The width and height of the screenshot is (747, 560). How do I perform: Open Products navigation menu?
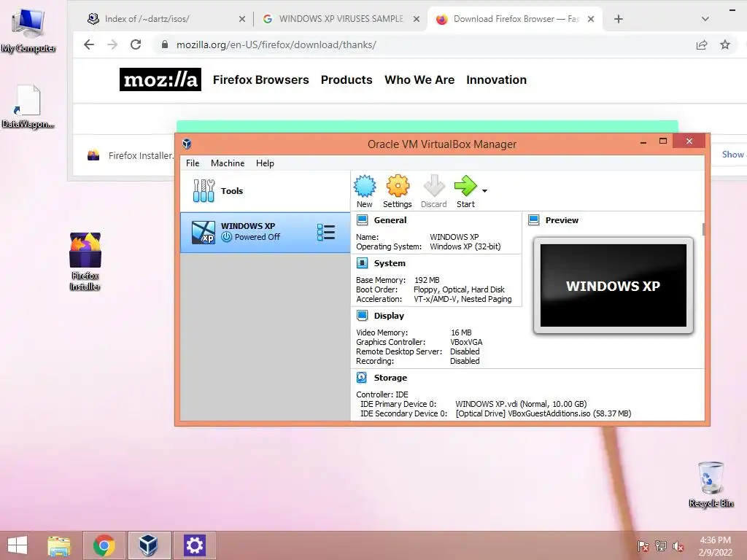point(347,79)
